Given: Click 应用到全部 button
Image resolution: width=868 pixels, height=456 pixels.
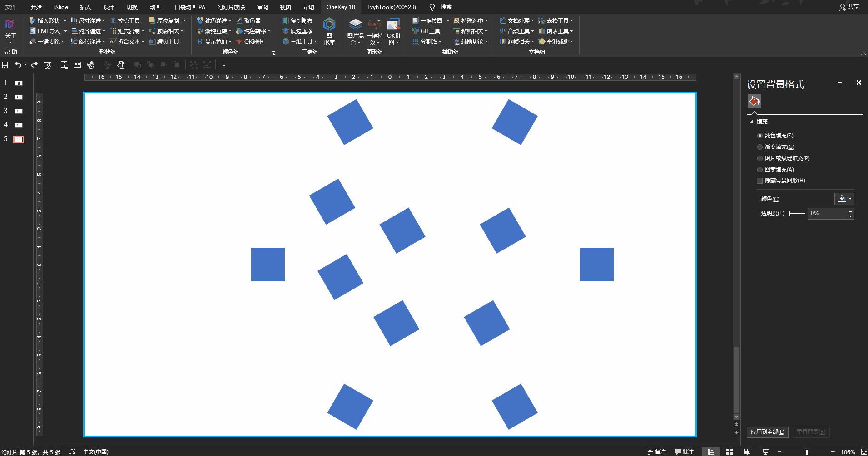Looking at the screenshot, I should (x=767, y=432).
